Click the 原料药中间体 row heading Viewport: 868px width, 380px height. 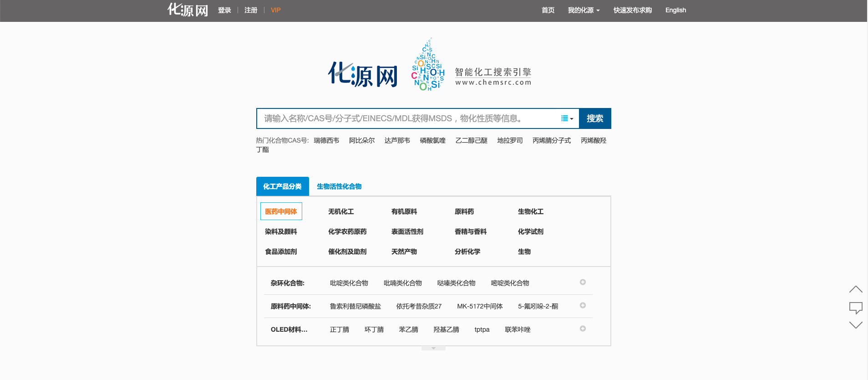click(291, 306)
